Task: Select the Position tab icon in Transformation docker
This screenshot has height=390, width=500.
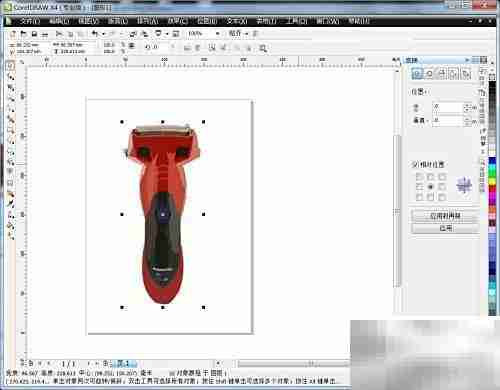Action: tap(417, 74)
